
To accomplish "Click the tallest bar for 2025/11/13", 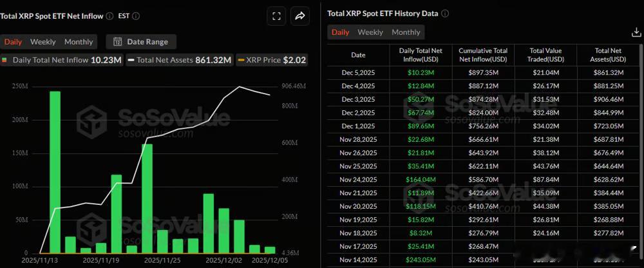I will 55,172.
